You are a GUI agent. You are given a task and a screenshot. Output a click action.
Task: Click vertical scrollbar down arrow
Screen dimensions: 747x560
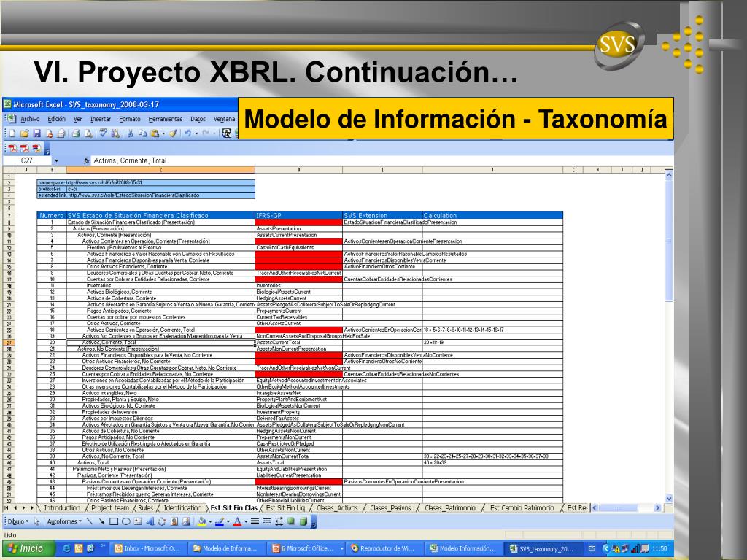pyautogui.click(x=669, y=499)
